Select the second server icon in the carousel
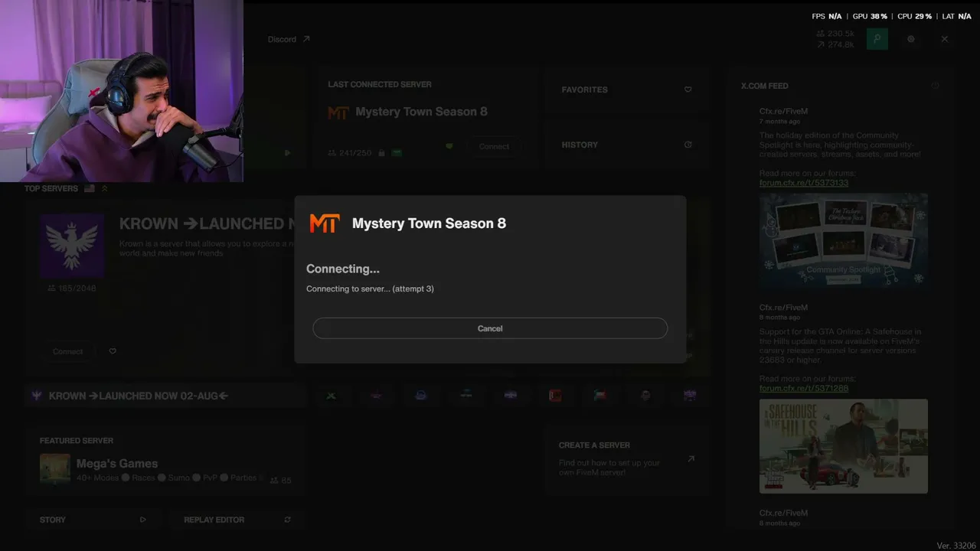This screenshot has height=551, width=980. coord(376,396)
